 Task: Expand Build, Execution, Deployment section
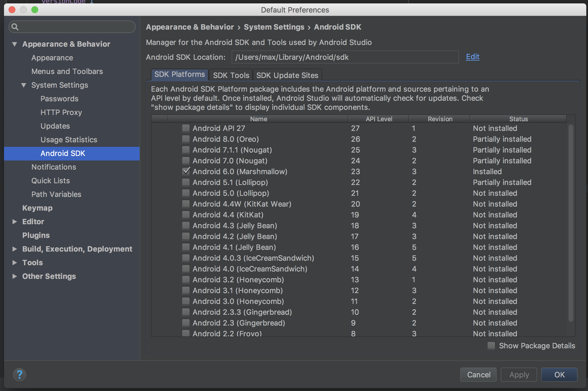click(x=15, y=249)
